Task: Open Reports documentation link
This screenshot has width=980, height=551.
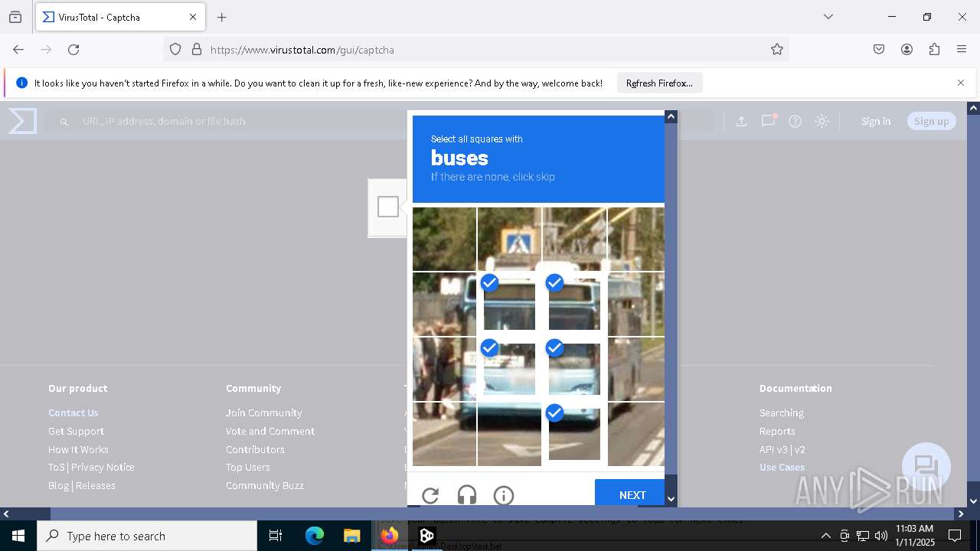Action: coord(777,431)
